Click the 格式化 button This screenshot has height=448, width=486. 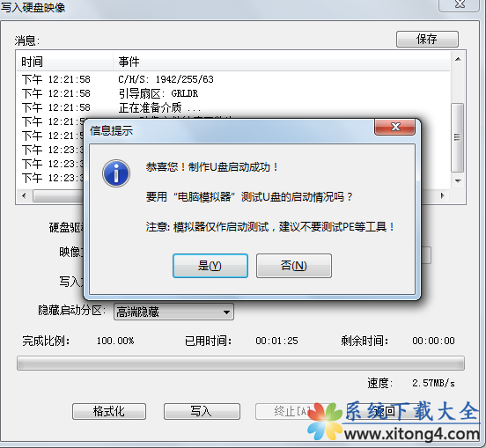coord(109,411)
